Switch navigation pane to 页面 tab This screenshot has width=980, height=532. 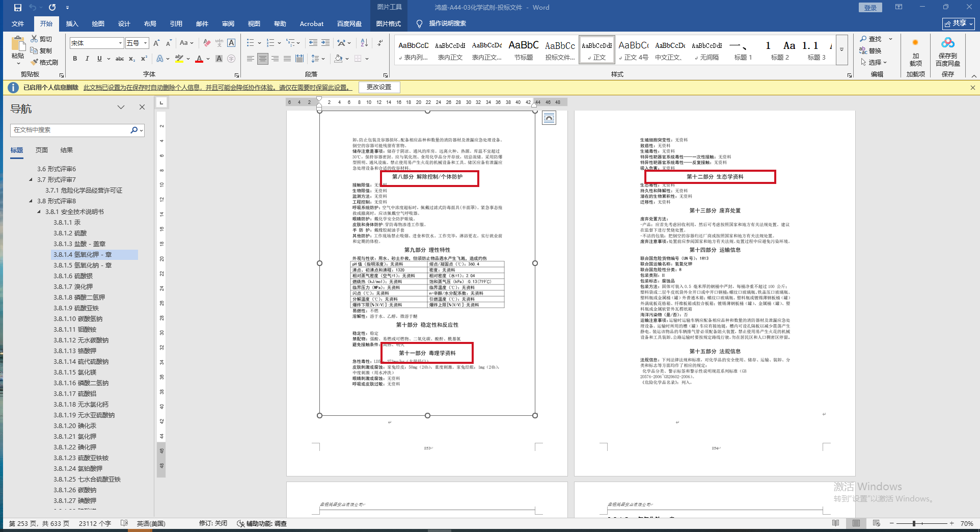42,150
